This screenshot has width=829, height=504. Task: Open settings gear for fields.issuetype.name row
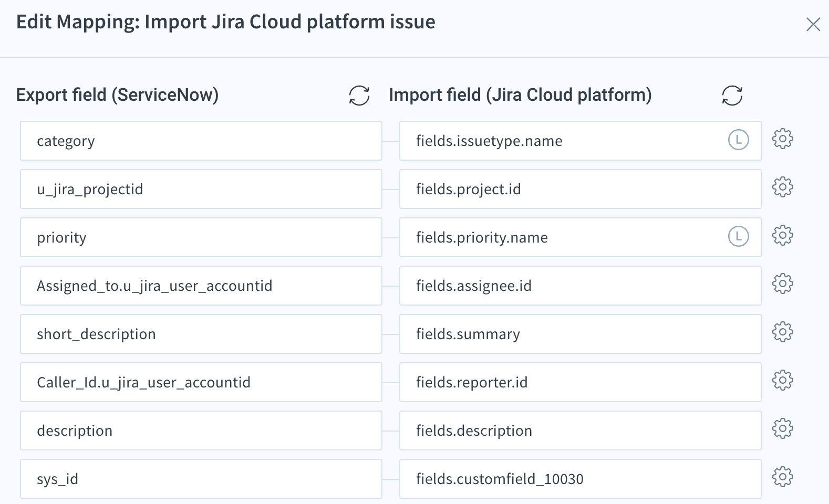[x=783, y=139]
